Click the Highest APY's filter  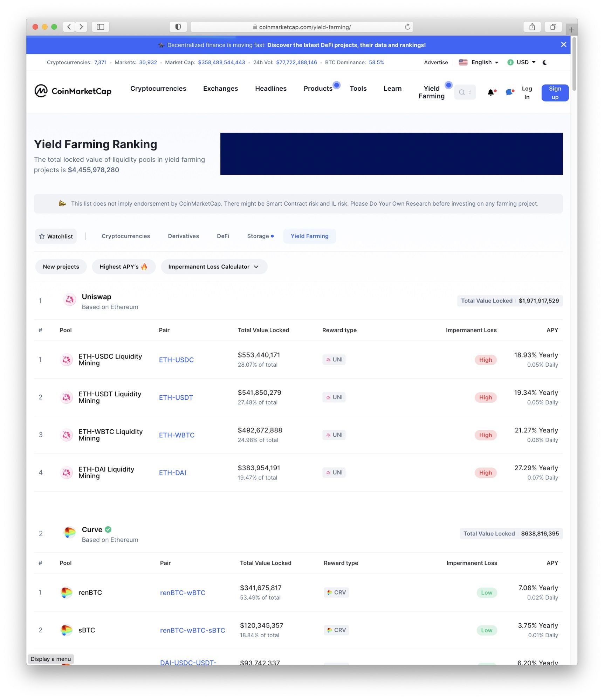(x=124, y=267)
